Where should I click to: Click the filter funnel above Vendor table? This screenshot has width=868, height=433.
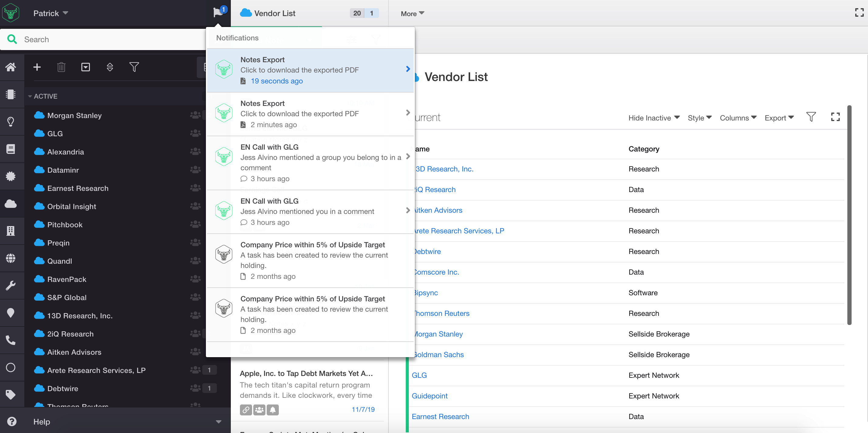click(811, 117)
